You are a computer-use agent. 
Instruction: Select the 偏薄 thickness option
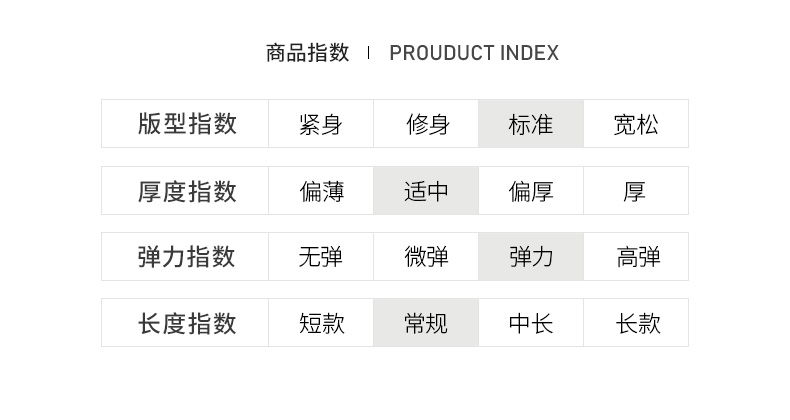tap(320, 191)
